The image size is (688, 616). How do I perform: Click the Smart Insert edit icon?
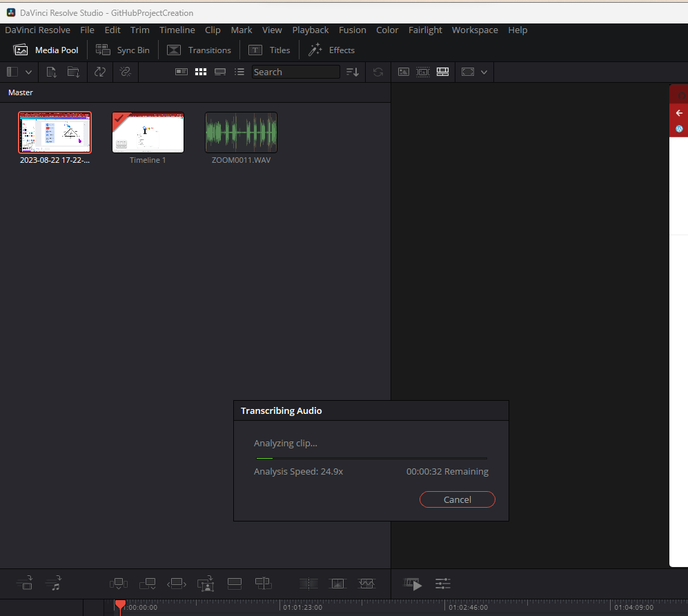119,584
